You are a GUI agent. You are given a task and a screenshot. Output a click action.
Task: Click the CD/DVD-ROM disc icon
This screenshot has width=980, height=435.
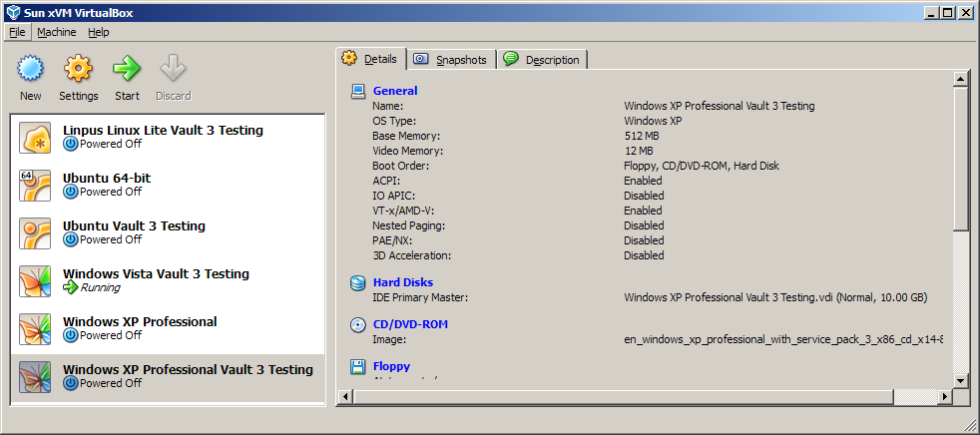358,324
